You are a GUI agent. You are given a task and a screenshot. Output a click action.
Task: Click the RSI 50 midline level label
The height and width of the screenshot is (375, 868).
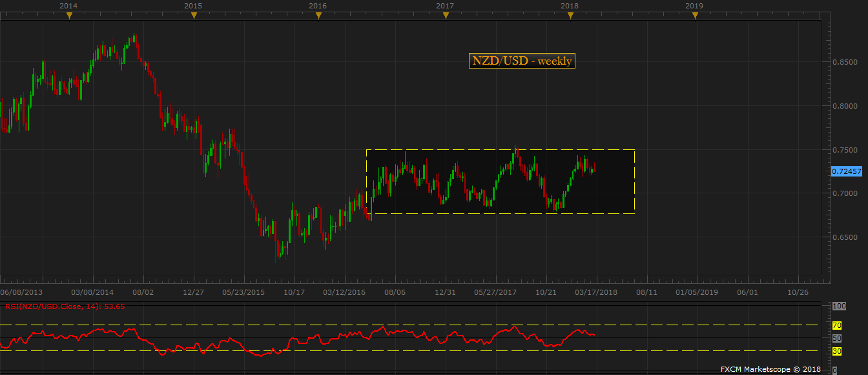click(x=837, y=338)
